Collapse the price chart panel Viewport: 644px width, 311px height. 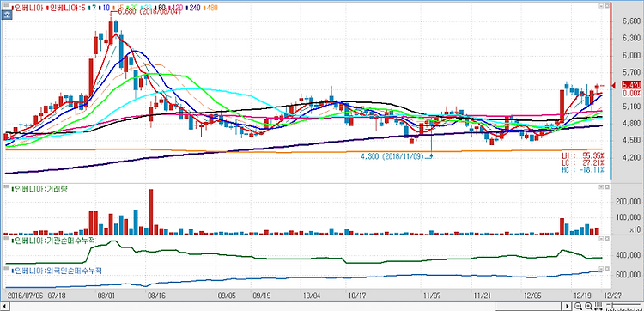click(600, 6)
